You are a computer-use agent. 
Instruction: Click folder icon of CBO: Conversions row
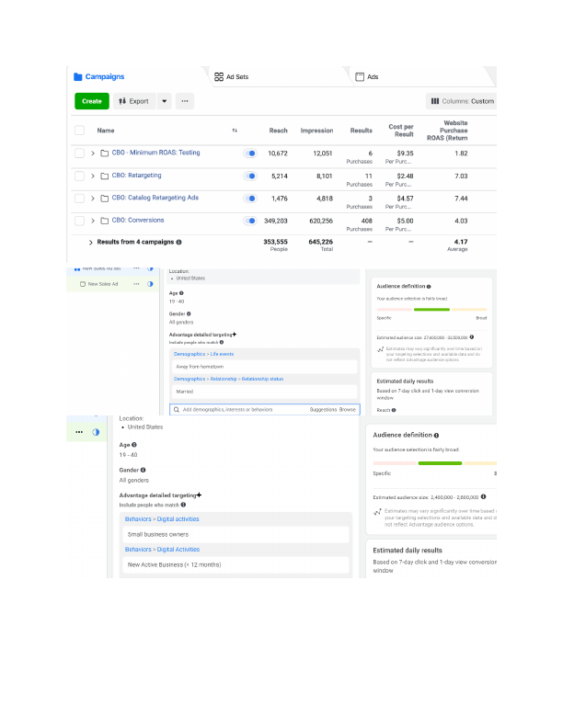coord(105,221)
